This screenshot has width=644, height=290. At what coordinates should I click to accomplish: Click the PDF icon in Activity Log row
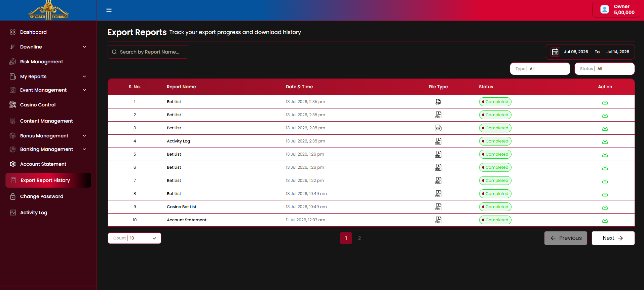pyautogui.click(x=438, y=141)
